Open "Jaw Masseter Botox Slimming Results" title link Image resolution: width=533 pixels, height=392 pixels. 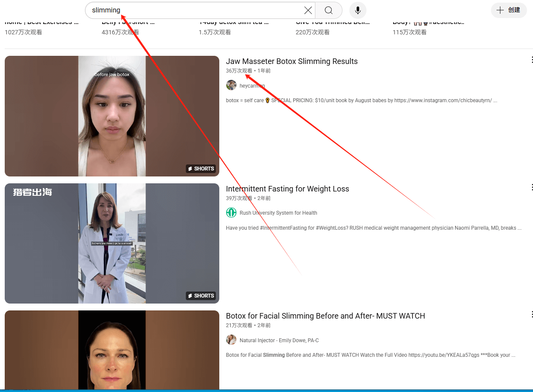pos(292,61)
